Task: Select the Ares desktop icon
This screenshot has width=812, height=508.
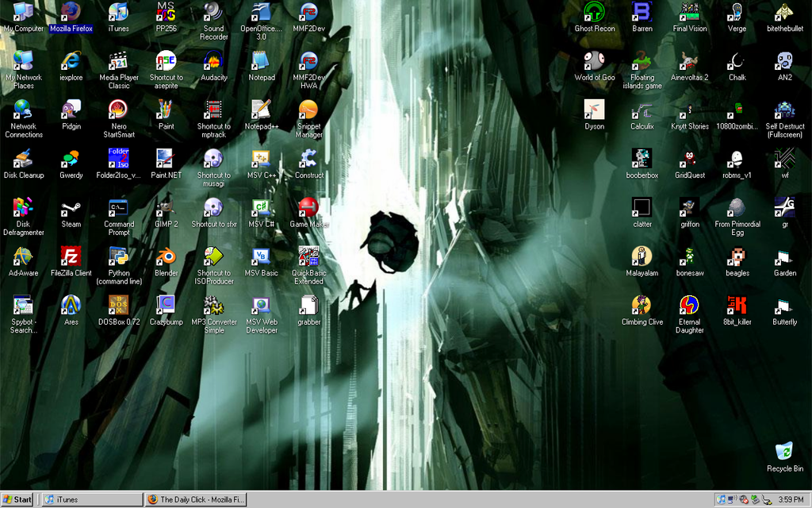Action: (71, 305)
